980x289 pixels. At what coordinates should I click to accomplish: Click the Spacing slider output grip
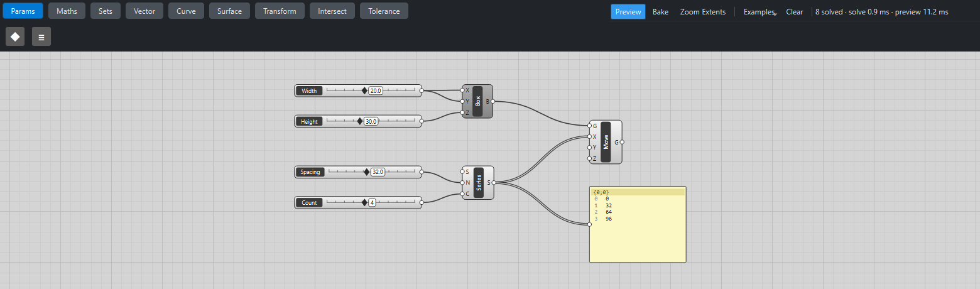click(422, 172)
